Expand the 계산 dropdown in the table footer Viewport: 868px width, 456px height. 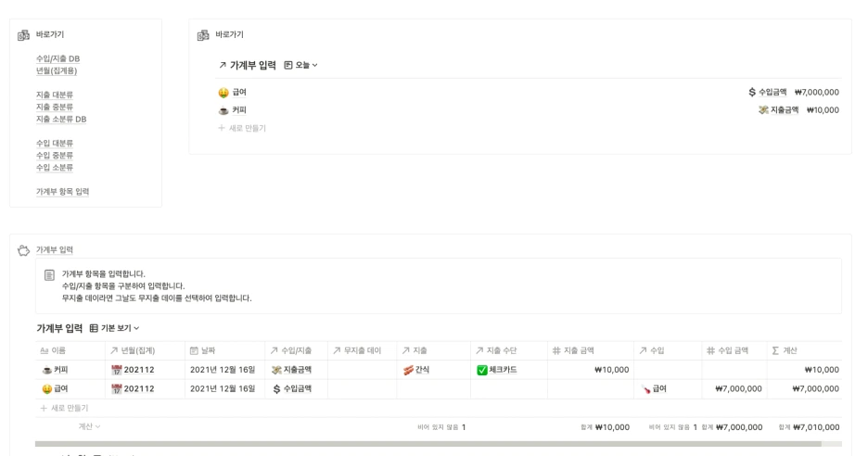click(89, 426)
